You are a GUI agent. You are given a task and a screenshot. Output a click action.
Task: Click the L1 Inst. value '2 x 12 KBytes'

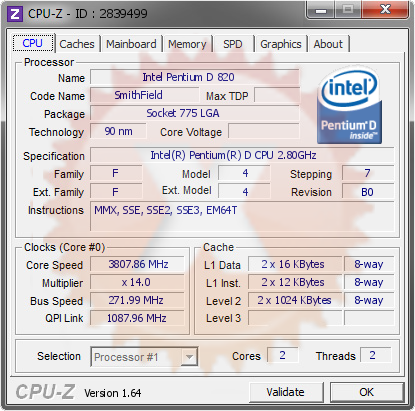point(295,282)
